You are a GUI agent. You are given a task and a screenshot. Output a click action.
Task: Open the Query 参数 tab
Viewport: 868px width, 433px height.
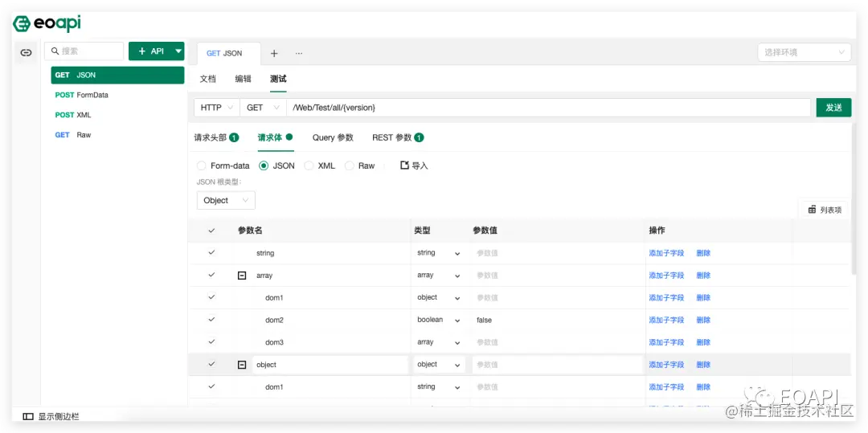pos(333,137)
